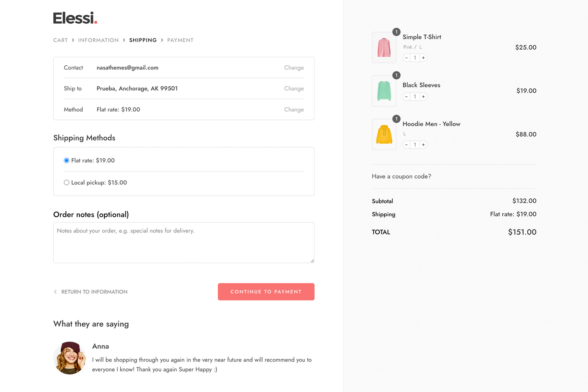
Task: Change the shipping method row
Action: (x=294, y=109)
